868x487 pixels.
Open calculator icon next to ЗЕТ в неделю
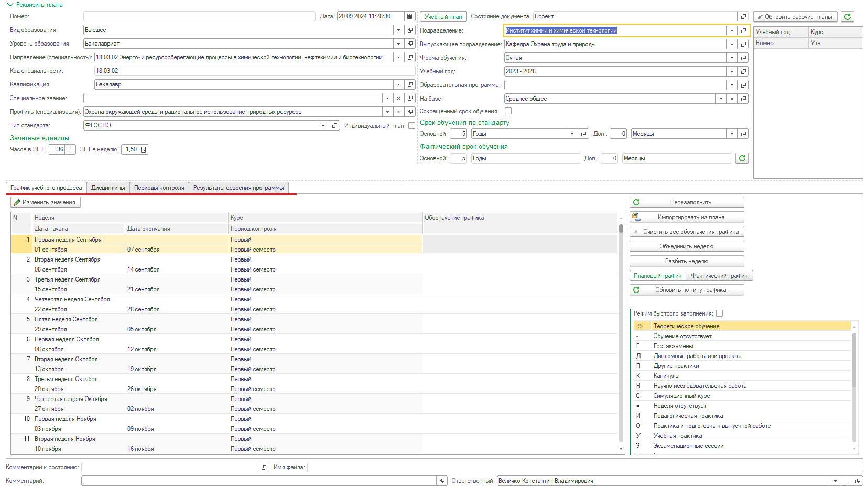[144, 149]
